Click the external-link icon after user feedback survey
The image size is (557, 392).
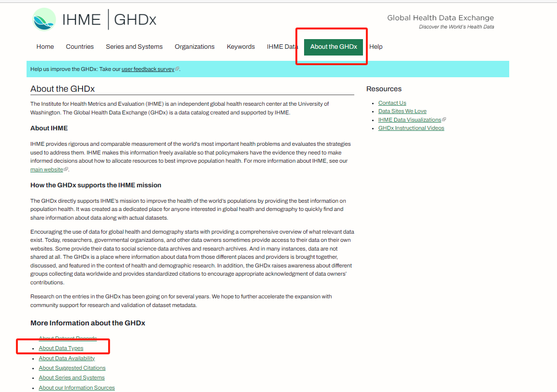(177, 69)
